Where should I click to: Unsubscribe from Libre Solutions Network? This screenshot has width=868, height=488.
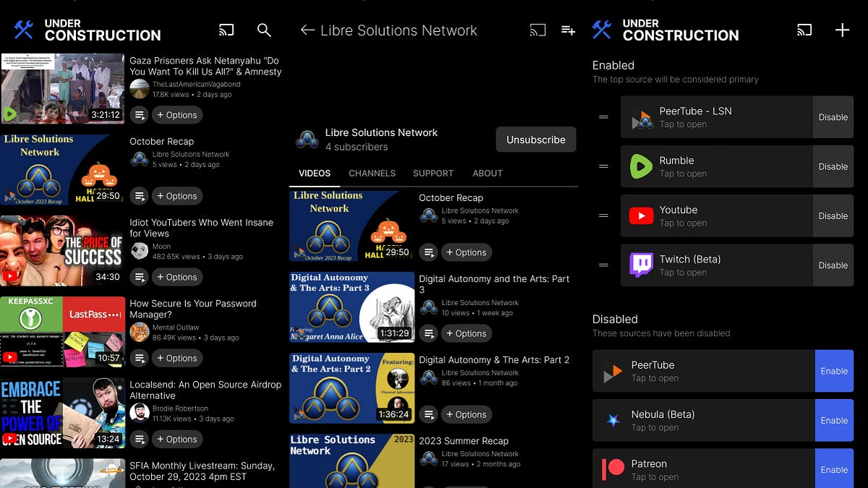(536, 140)
